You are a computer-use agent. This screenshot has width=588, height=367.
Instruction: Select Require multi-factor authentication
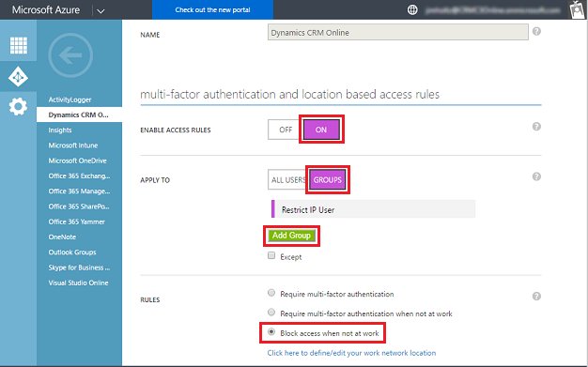[271, 293]
